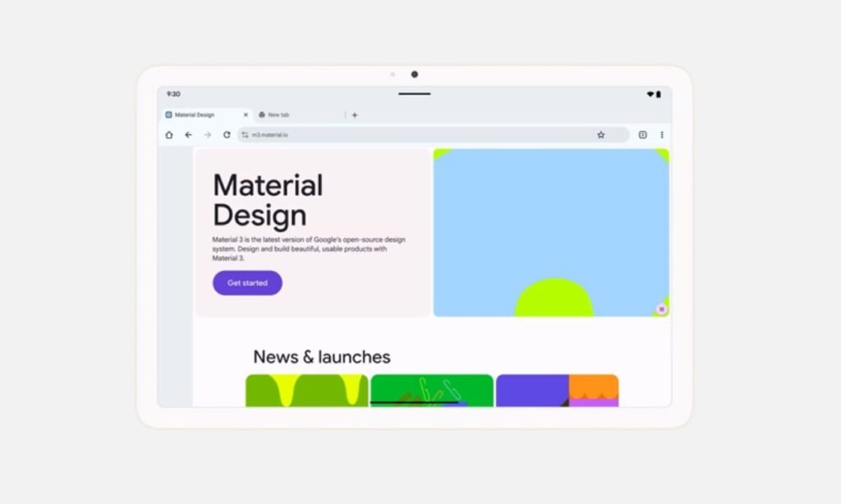This screenshot has height=504, width=841.
Task: Go to the browser home page icon
Action: (169, 135)
